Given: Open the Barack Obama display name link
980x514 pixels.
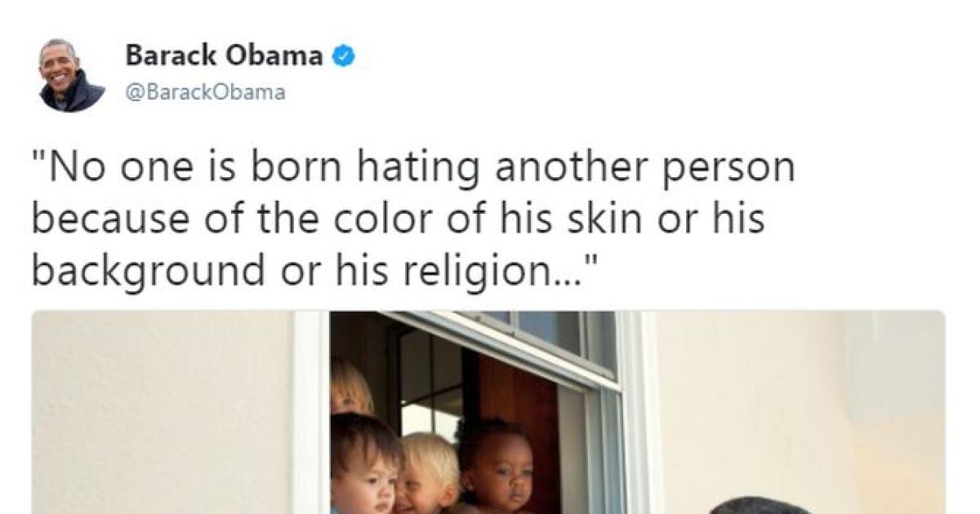Looking at the screenshot, I should (224, 56).
